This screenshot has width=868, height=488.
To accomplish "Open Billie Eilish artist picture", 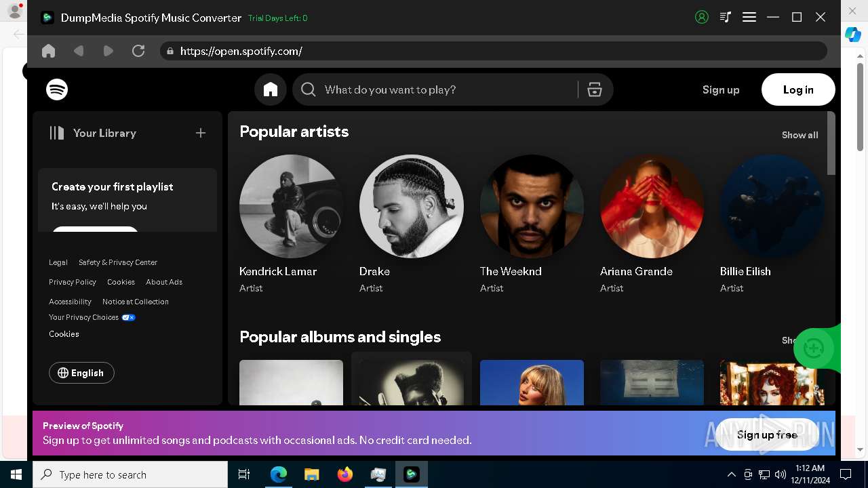I will click(x=772, y=206).
